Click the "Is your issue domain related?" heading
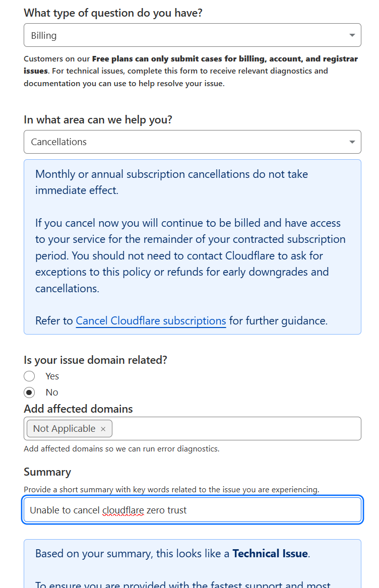The image size is (379, 588). click(95, 360)
